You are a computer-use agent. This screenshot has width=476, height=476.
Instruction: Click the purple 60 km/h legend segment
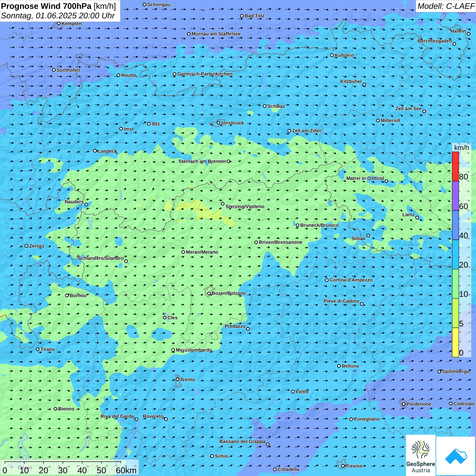[x=455, y=196]
